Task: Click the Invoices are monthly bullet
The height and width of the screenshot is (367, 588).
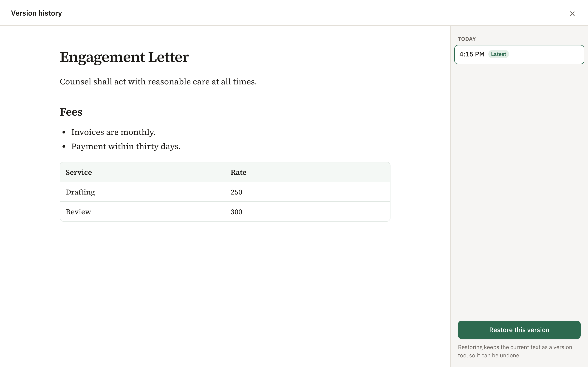Action: click(x=113, y=132)
